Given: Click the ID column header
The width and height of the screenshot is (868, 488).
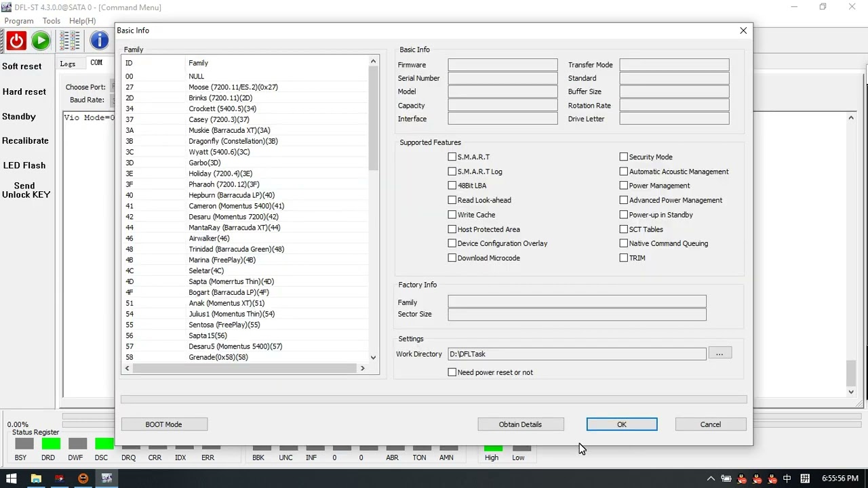Looking at the screenshot, I should point(154,63).
